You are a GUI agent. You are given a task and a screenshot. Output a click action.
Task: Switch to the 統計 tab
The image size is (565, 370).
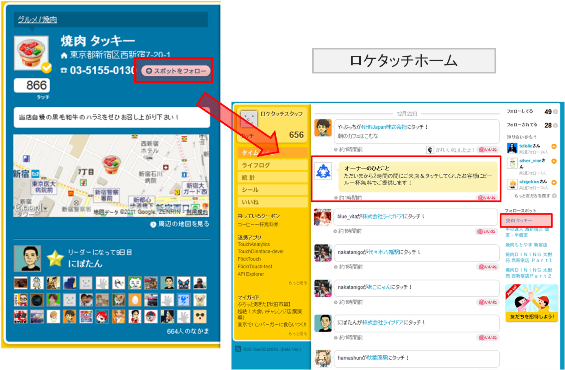click(x=273, y=178)
